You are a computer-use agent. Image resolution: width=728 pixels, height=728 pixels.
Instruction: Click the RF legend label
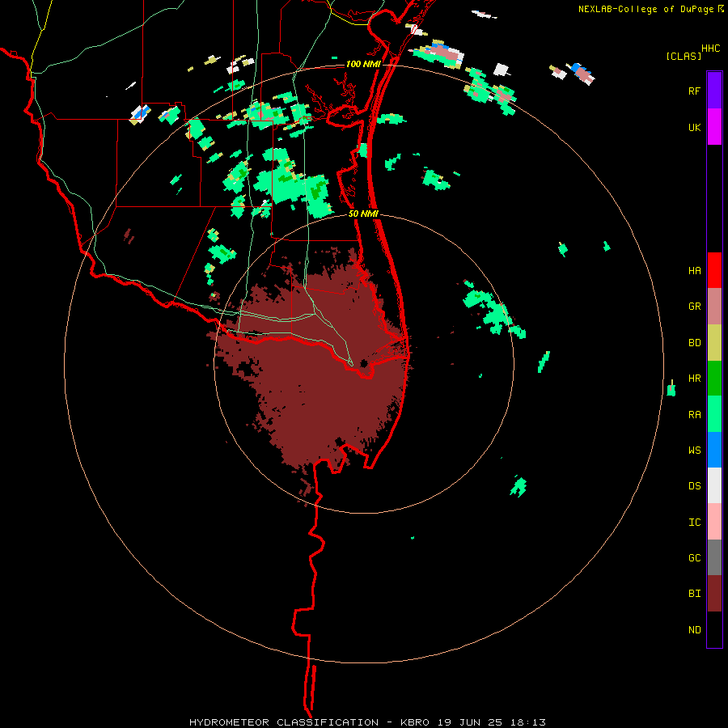coord(694,91)
